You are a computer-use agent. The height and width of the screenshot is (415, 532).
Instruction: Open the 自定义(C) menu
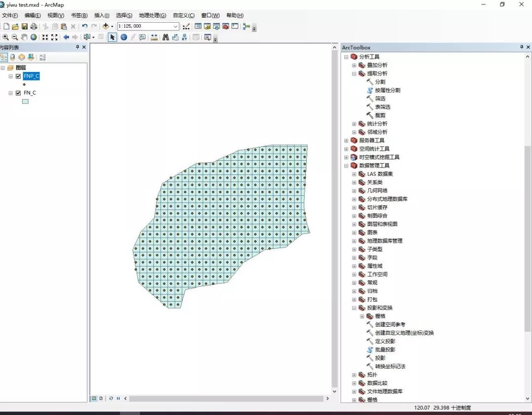[x=184, y=15]
